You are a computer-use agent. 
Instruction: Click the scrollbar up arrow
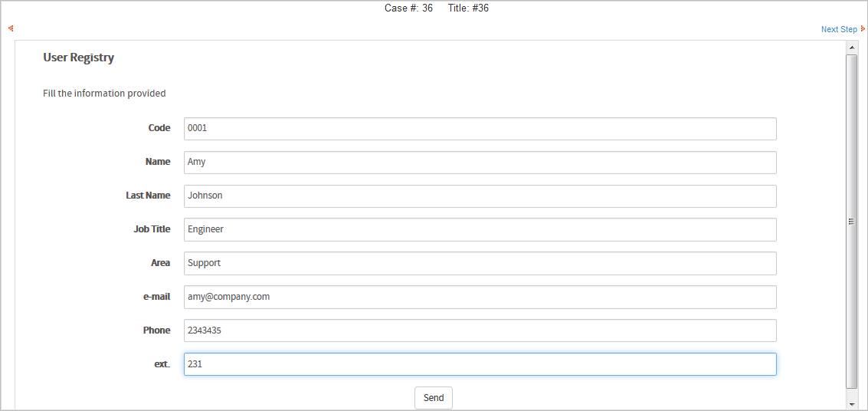(851, 48)
